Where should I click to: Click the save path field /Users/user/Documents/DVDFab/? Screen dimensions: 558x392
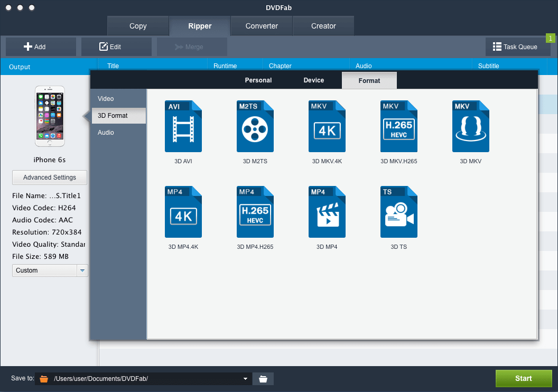click(x=143, y=379)
